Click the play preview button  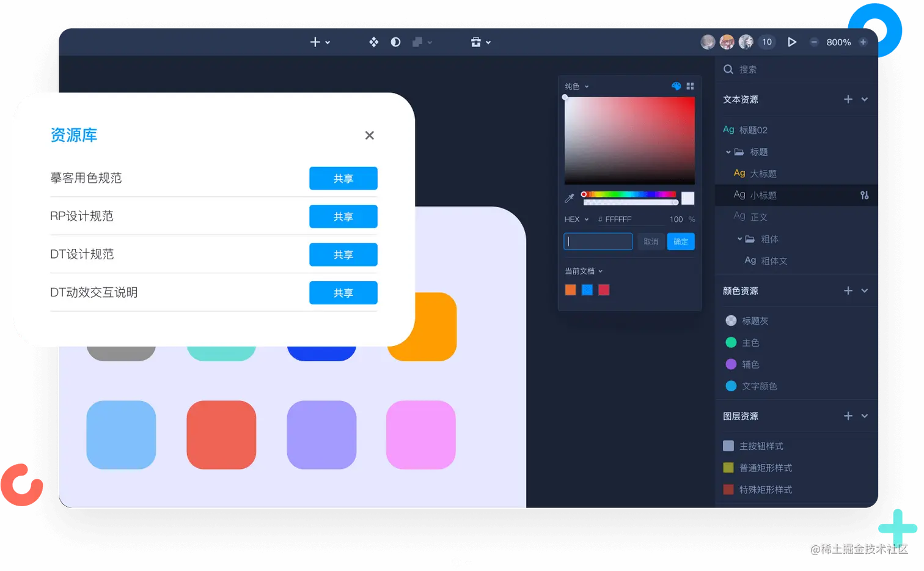pos(792,42)
